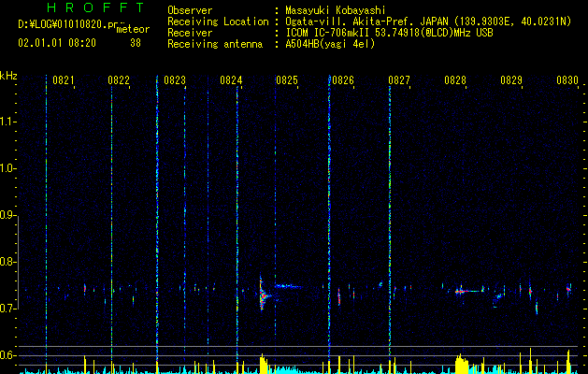Click antenna value A504HB(yagi 4el)

click(330, 44)
